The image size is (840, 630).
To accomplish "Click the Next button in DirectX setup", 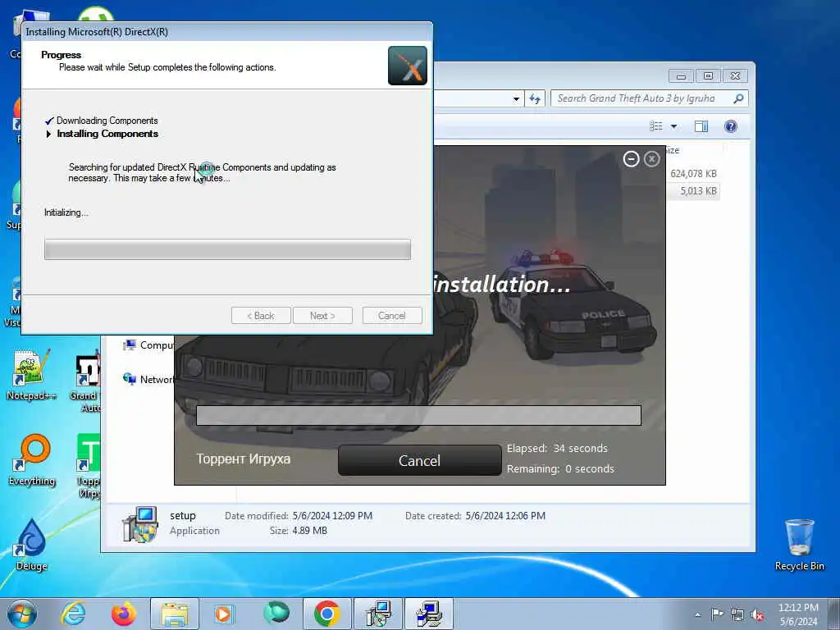I will pyautogui.click(x=322, y=316).
